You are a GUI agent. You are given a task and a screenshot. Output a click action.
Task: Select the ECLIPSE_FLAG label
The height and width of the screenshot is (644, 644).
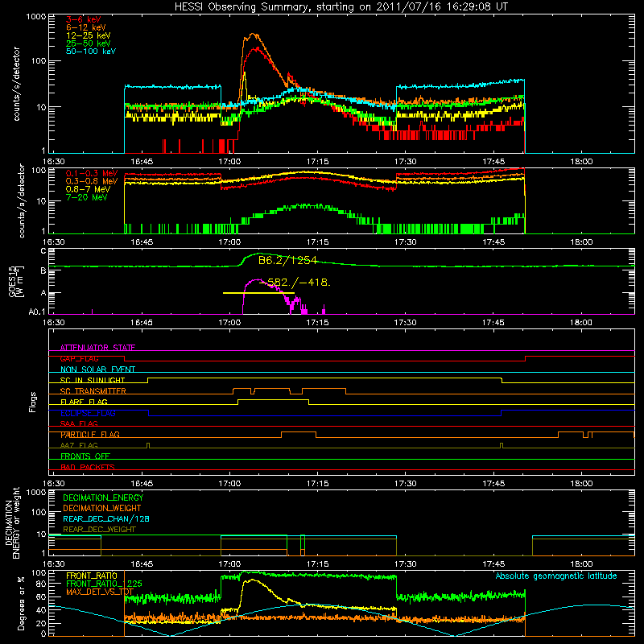pyautogui.click(x=88, y=413)
